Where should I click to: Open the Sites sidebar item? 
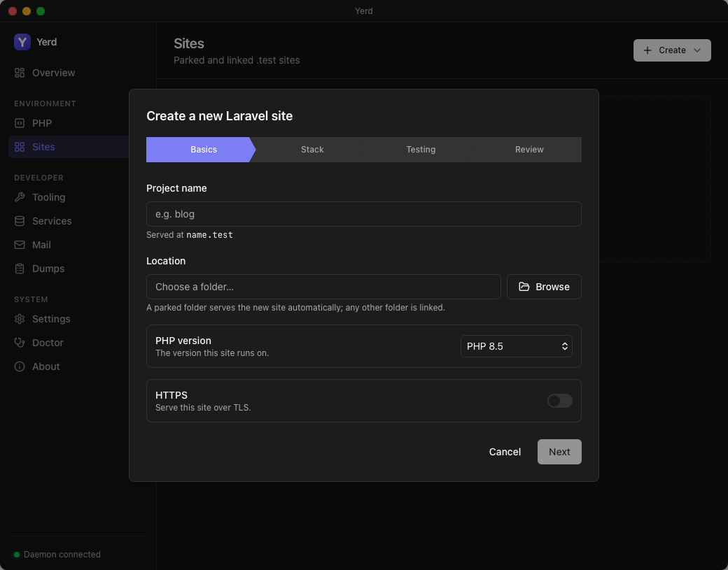tap(78, 147)
